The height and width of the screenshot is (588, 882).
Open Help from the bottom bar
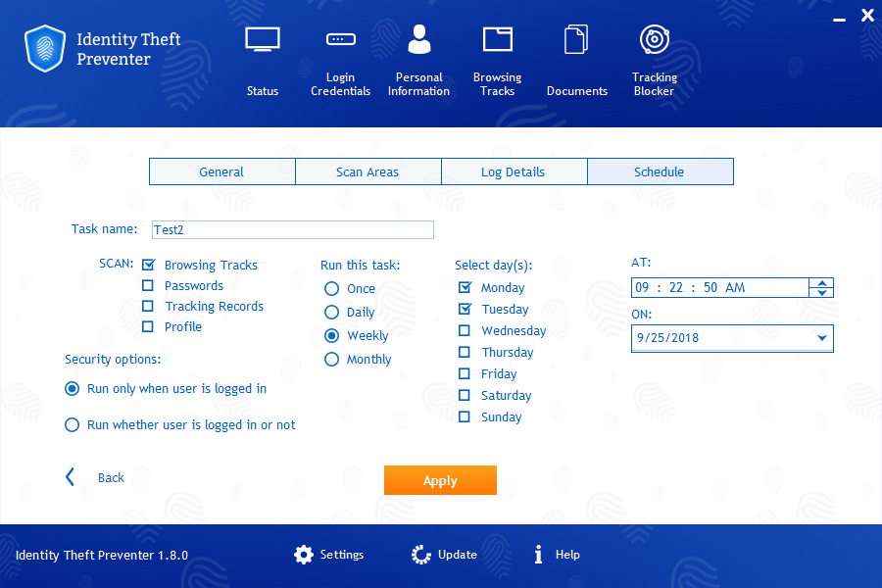click(x=556, y=555)
